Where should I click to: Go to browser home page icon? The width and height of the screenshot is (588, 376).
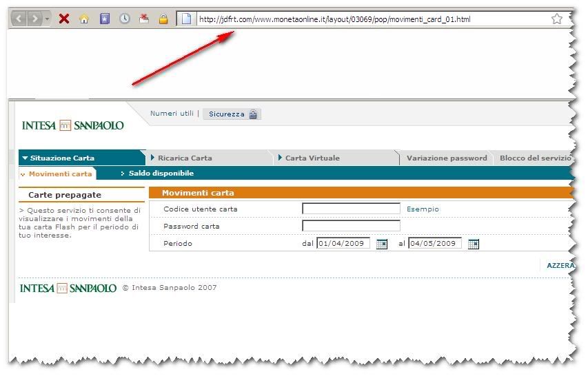(x=84, y=19)
